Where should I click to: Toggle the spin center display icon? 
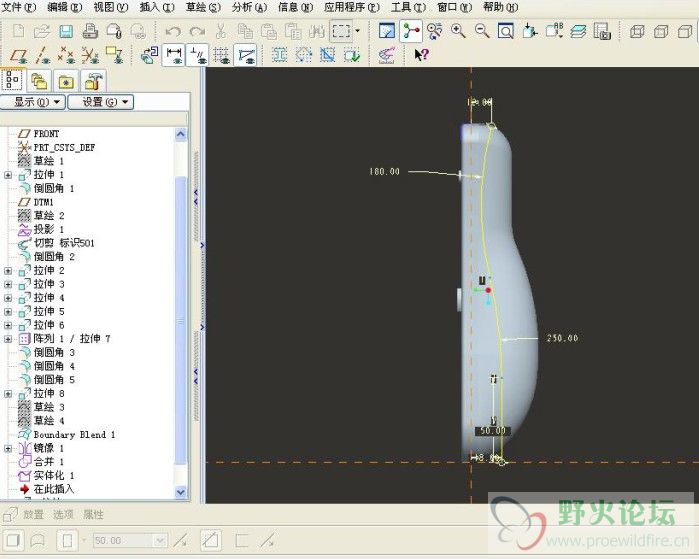411,31
